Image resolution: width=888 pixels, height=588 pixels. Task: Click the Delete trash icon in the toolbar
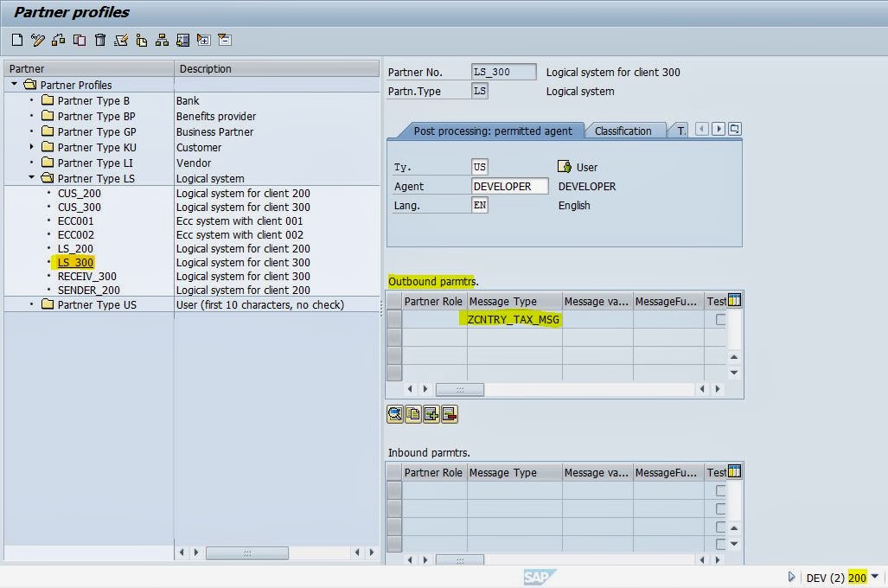coord(99,39)
